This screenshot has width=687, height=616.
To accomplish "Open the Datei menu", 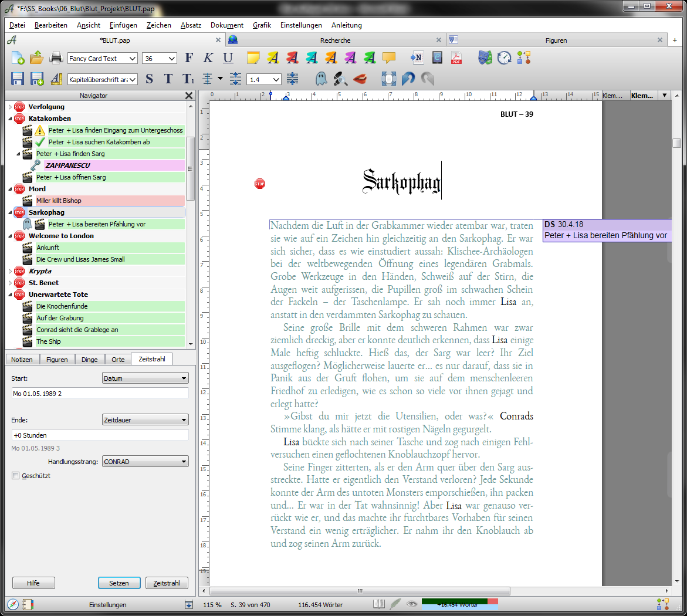I will tap(17, 25).
